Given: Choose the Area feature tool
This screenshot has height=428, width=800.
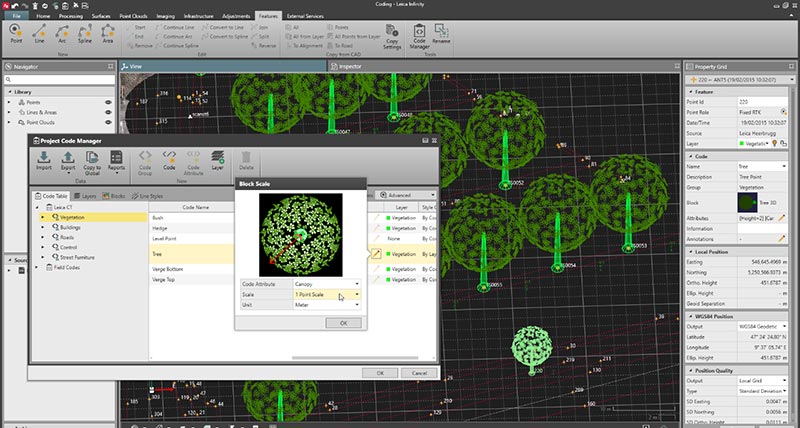Looking at the screenshot, I should [108, 37].
